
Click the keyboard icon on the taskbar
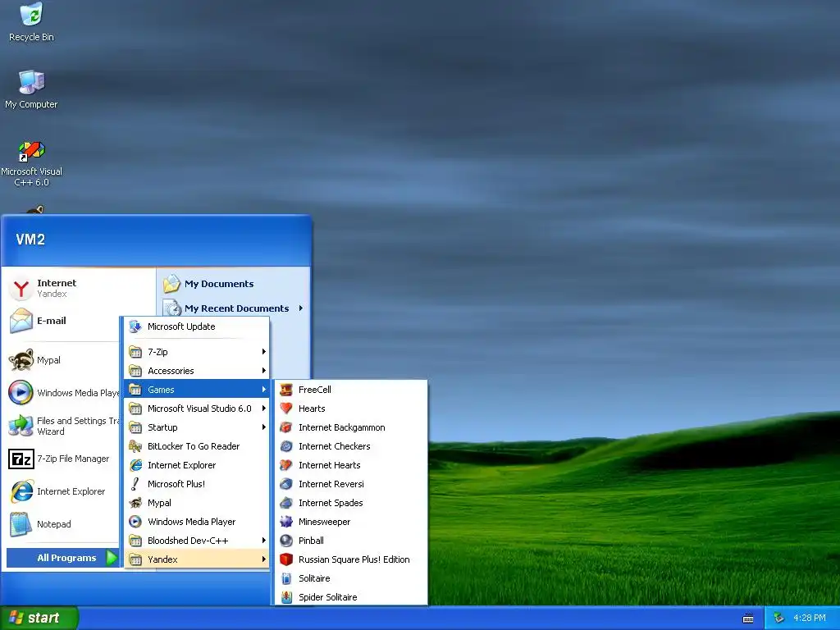[x=748, y=619]
